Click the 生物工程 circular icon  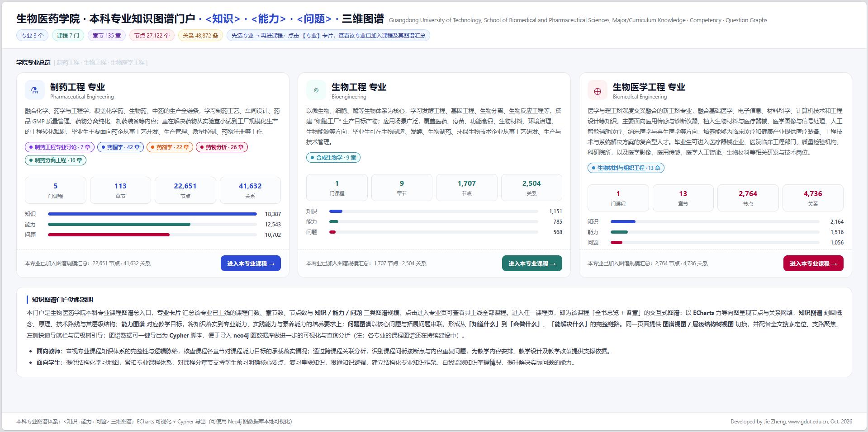[316, 90]
